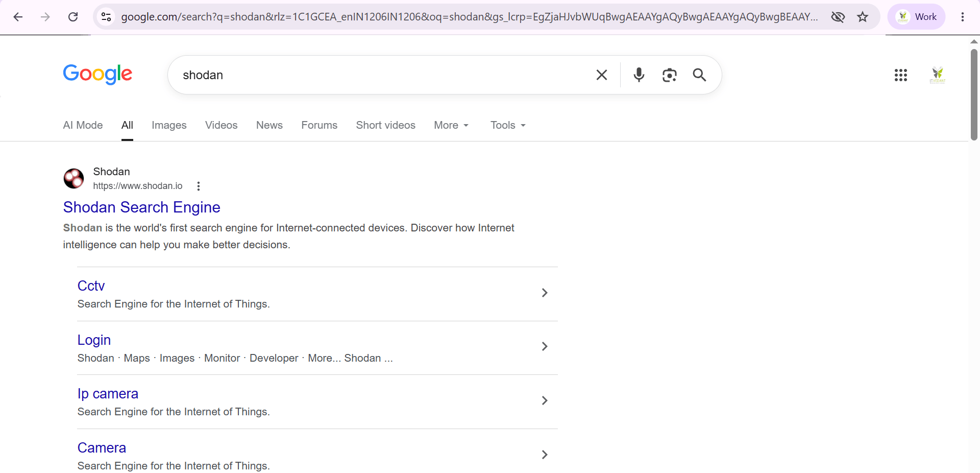Click the Shodan site name above result
This screenshot has height=473, width=980.
coord(112,172)
